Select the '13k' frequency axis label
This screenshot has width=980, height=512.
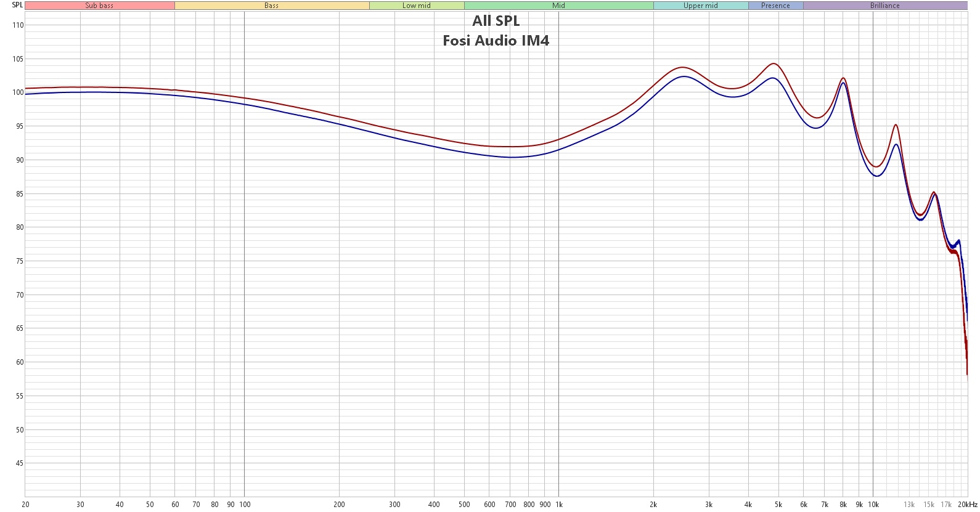pyautogui.click(x=909, y=505)
